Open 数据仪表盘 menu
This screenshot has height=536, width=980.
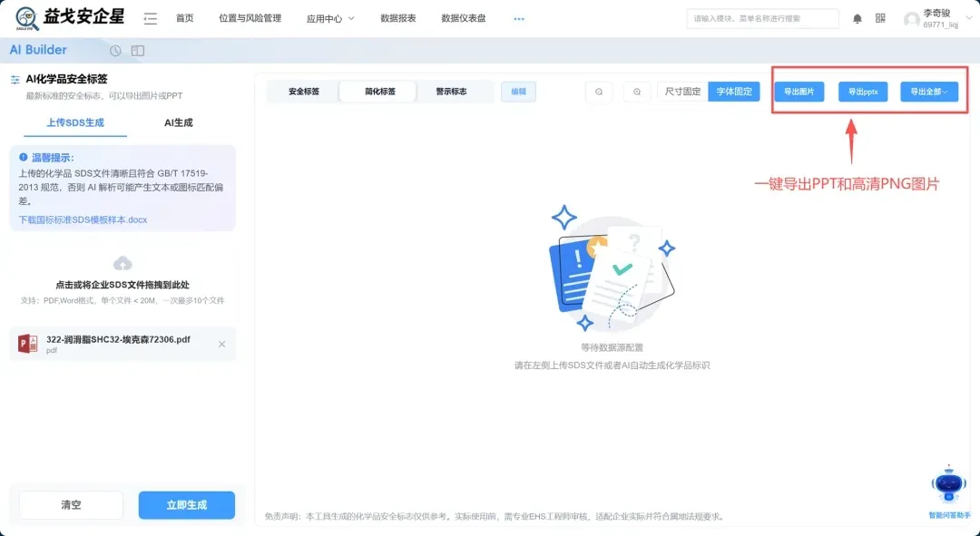pyautogui.click(x=463, y=18)
